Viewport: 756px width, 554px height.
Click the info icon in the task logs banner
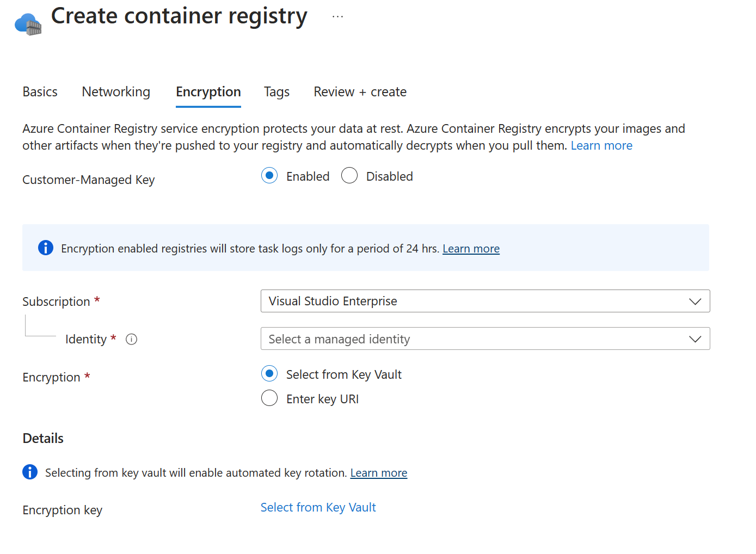(46, 248)
